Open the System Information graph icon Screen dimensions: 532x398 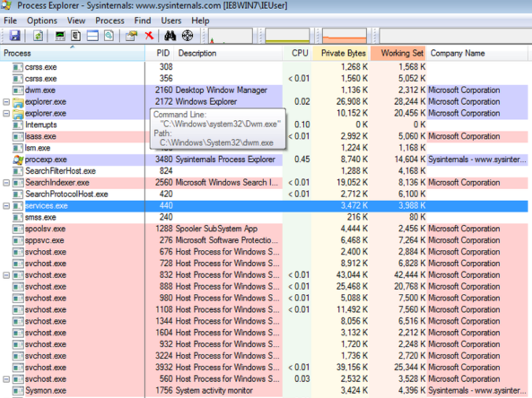pos(60,36)
